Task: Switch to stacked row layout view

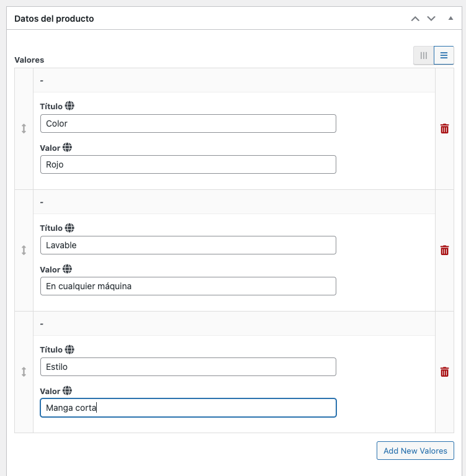Action: (x=444, y=55)
